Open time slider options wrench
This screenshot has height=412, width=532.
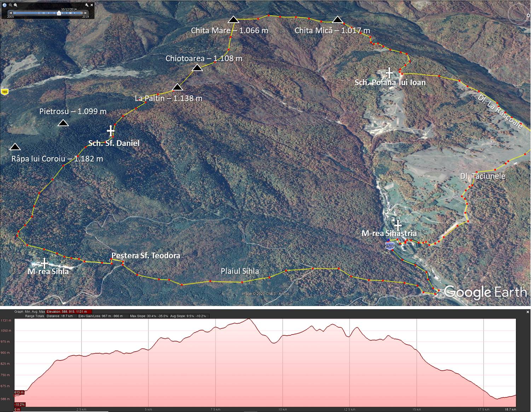[x=87, y=5]
